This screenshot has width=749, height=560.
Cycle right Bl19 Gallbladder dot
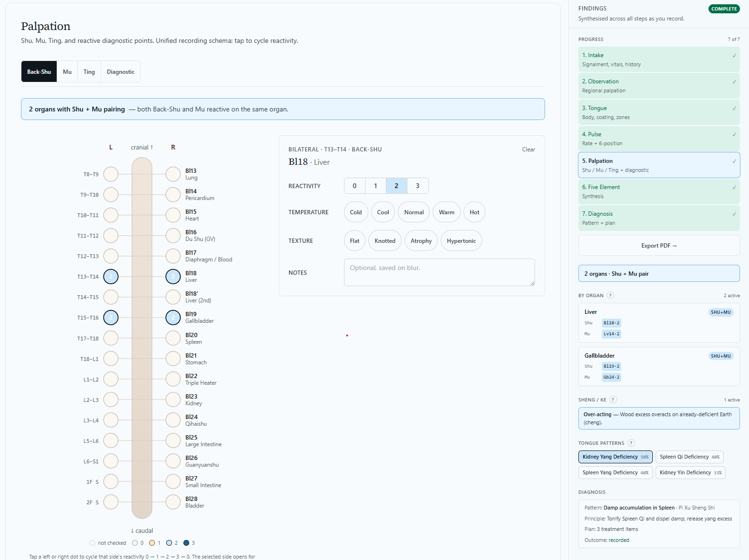click(x=173, y=318)
